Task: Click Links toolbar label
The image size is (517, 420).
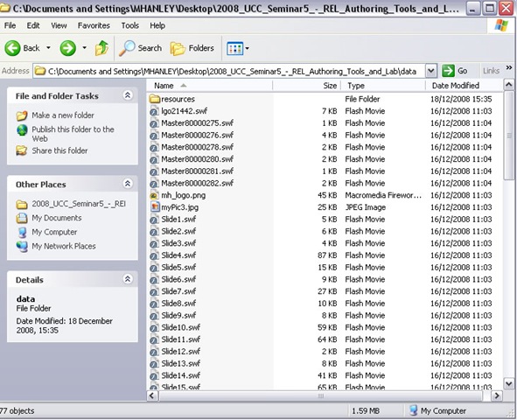Action: pyautogui.click(x=491, y=71)
